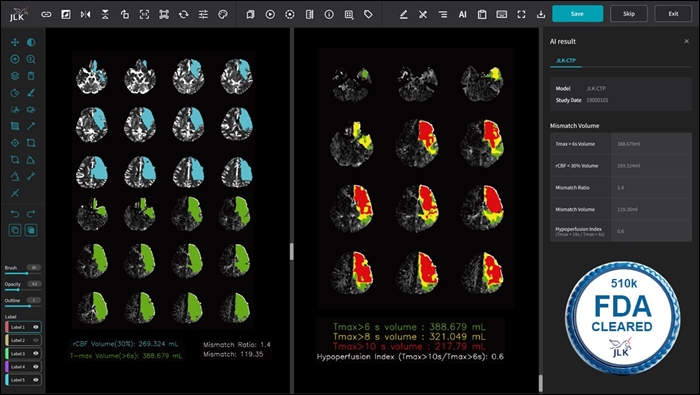Click the Save button

pyautogui.click(x=577, y=14)
